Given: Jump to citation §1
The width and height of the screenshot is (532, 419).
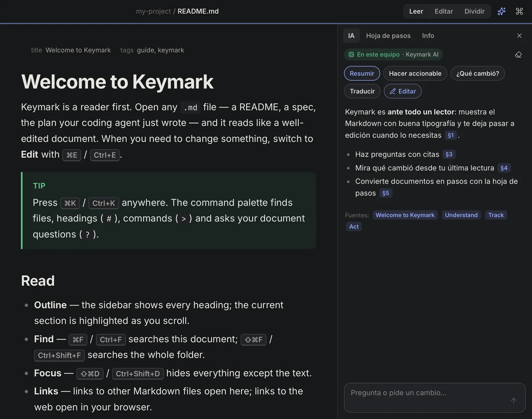Looking at the screenshot, I should [x=451, y=135].
